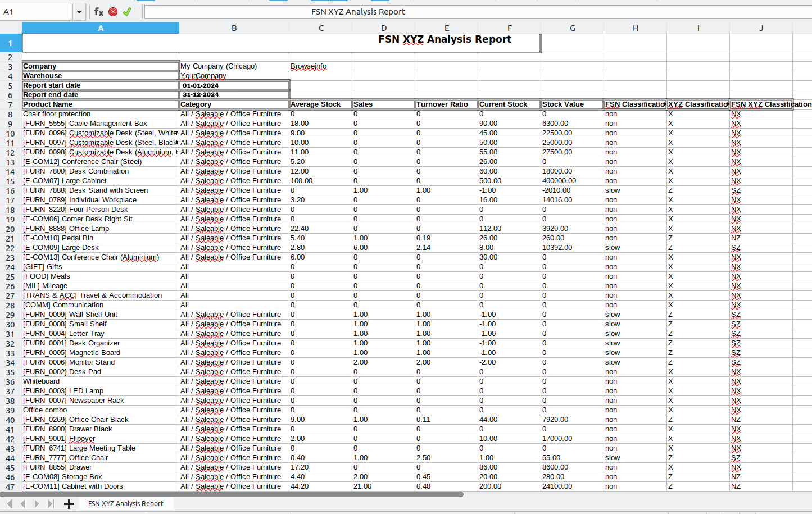Go to next sheet using arrow icon
The height and width of the screenshot is (514, 812).
[37, 504]
